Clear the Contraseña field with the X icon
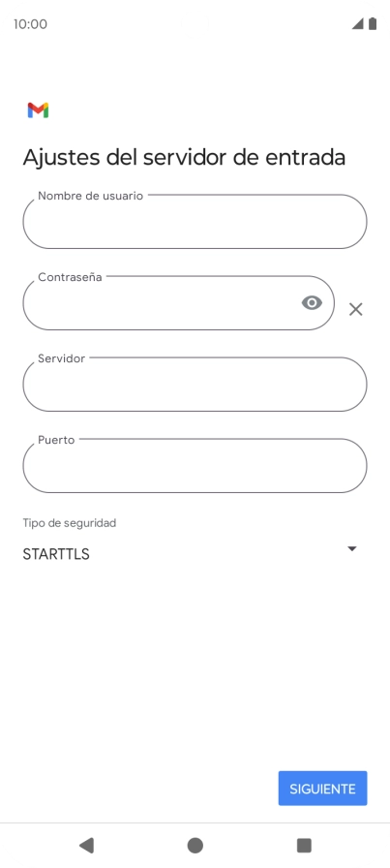 click(356, 309)
